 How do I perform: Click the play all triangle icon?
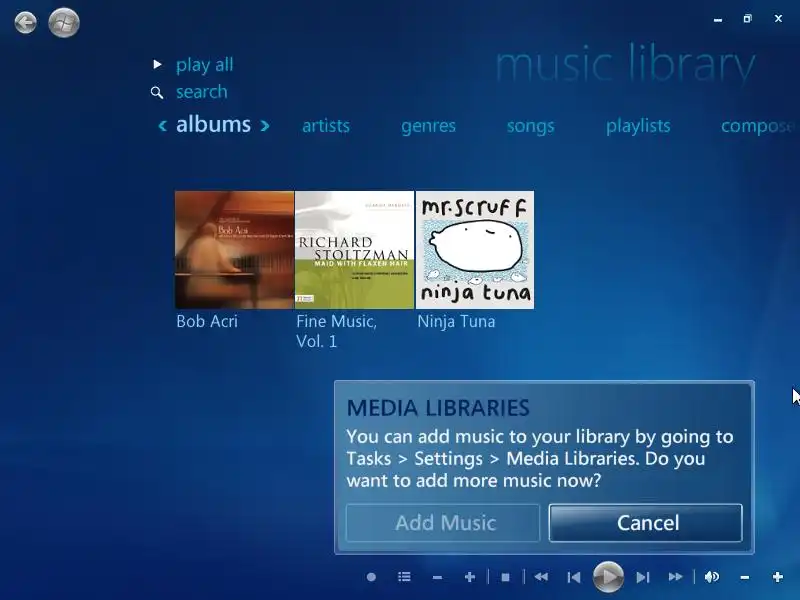coord(157,64)
